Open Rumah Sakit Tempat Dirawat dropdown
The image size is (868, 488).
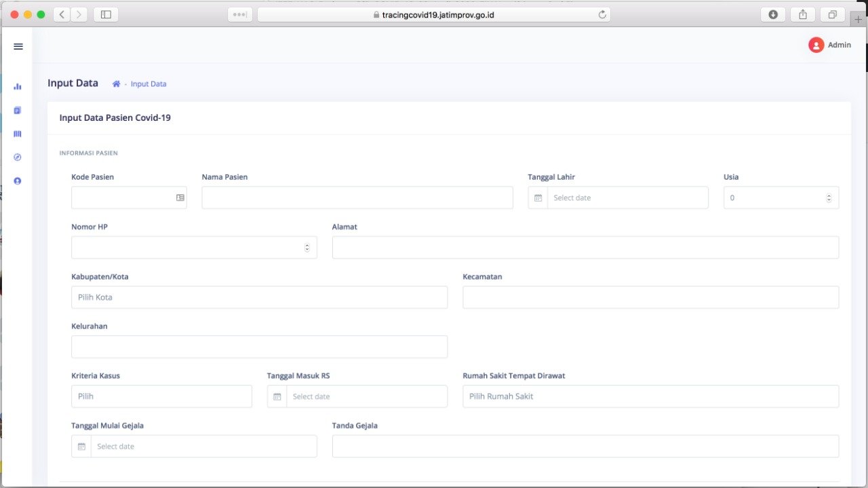pyautogui.click(x=650, y=396)
